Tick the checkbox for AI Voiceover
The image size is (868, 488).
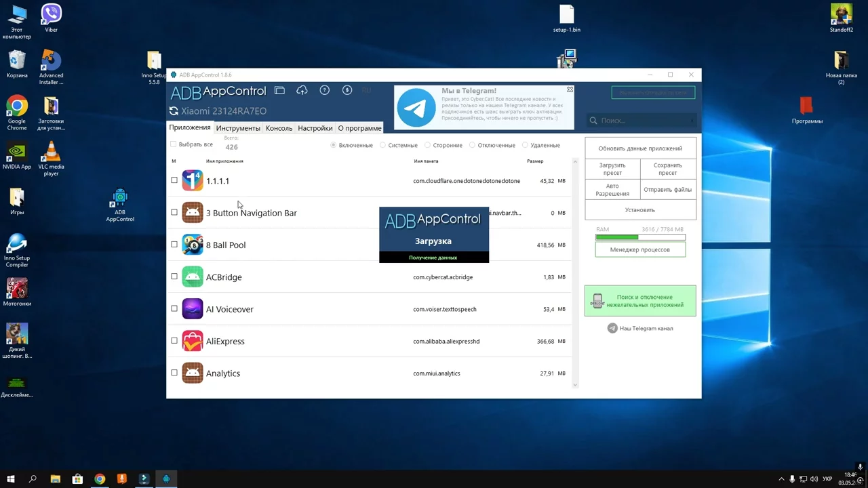pyautogui.click(x=174, y=308)
